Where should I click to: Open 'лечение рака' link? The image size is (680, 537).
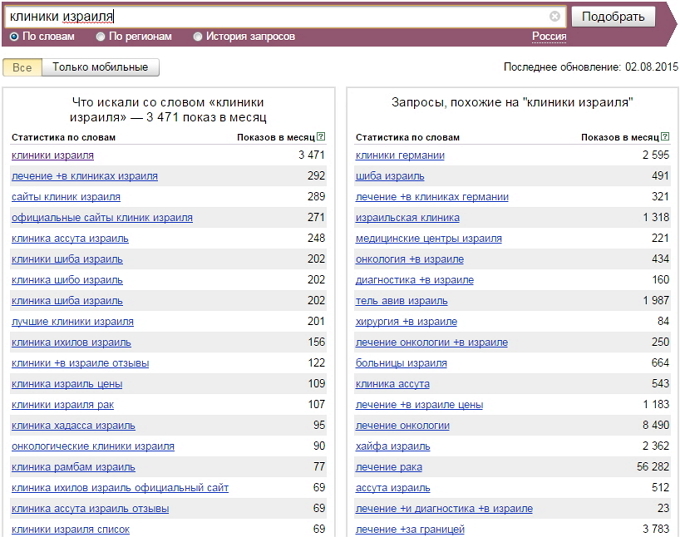[389, 467]
